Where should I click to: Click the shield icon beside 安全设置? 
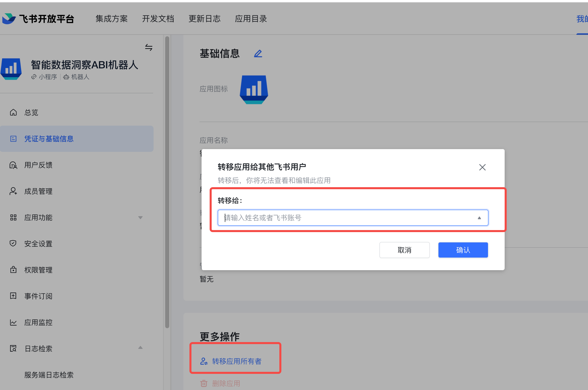[x=13, y=243]
